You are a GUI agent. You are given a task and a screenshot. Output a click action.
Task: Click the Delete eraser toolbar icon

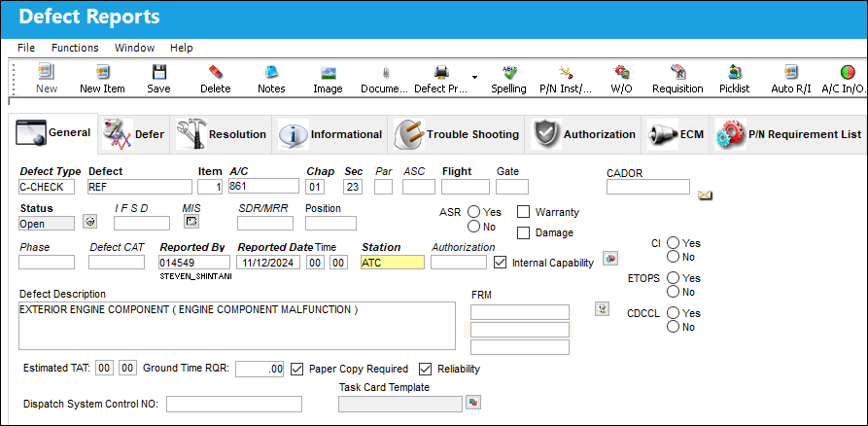pyautogui.click(x=216, y=72)
